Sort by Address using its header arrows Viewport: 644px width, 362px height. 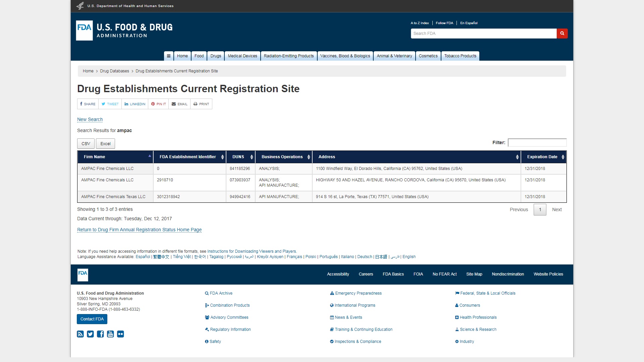(x=517, y=157)
